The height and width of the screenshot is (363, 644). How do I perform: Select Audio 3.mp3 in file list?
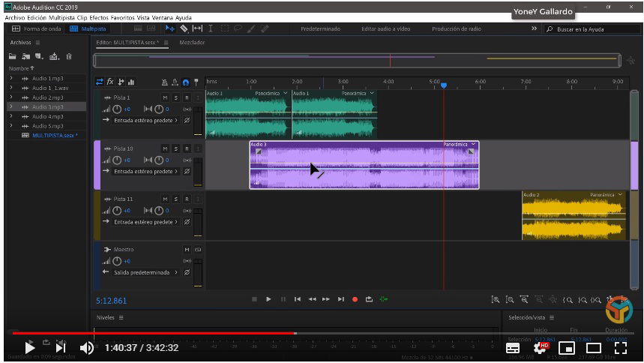(x=46, y=107)
